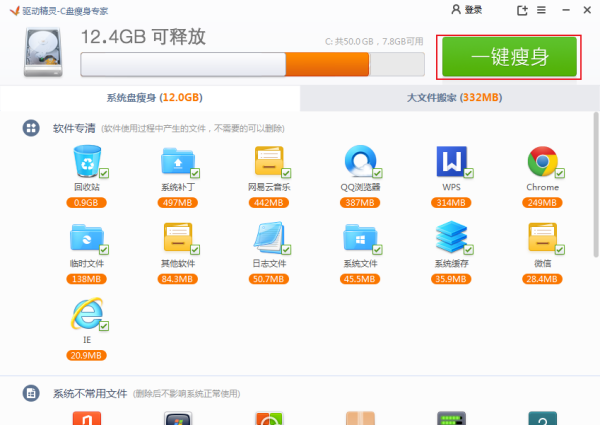600x425 pixels.
Task: Select the IE browser icon
Action: pos(87,314)
